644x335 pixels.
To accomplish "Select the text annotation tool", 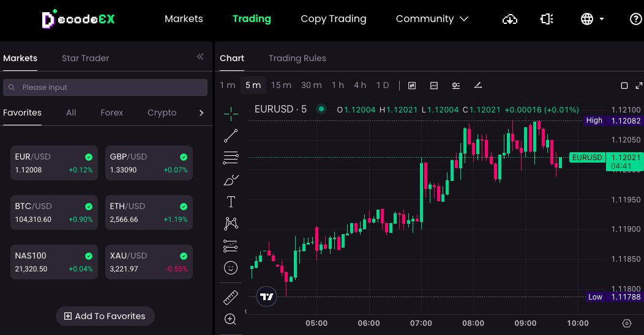I will tap(231, 202).
